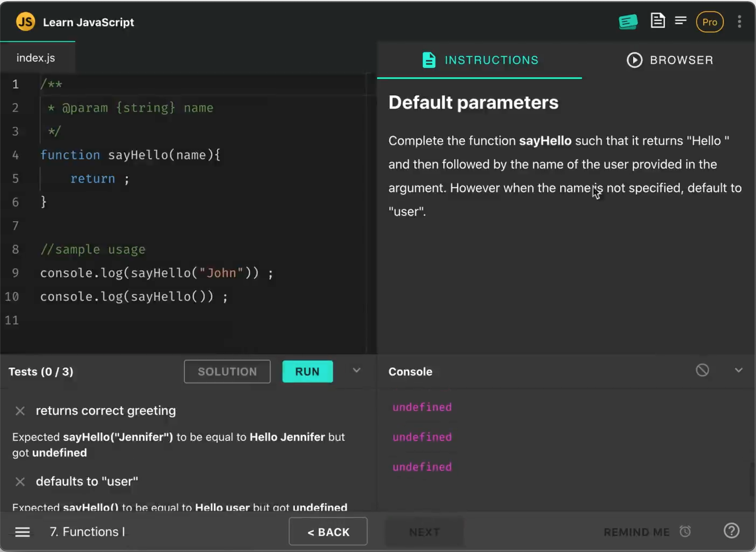This screenshot has height=552, width=756.
Task: Open the hamburger lesson menu
Action: pos(22,531)
